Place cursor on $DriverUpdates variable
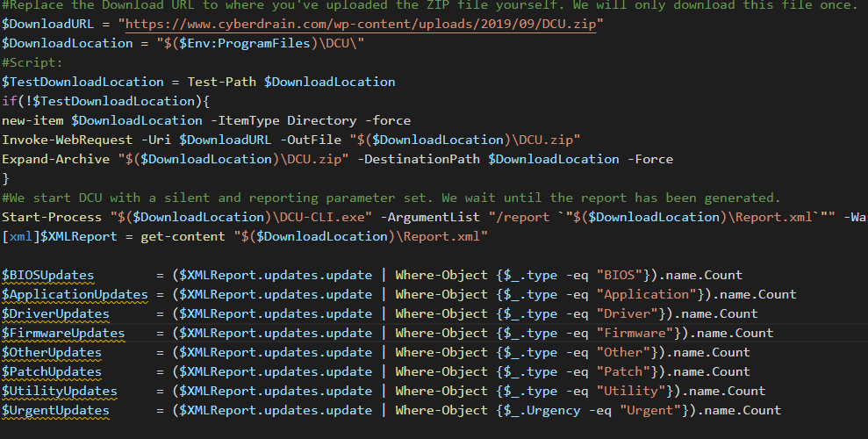The height and width of the screenshot is (439, 868). tap(55, 313)
